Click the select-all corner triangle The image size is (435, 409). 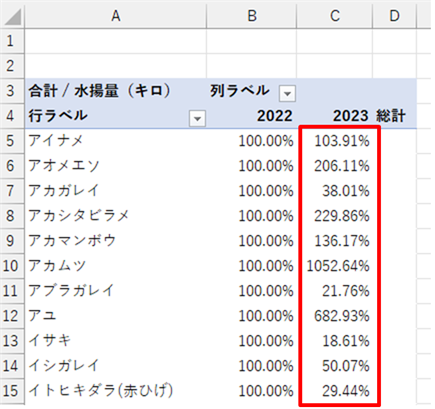click(x=12, y=16)
